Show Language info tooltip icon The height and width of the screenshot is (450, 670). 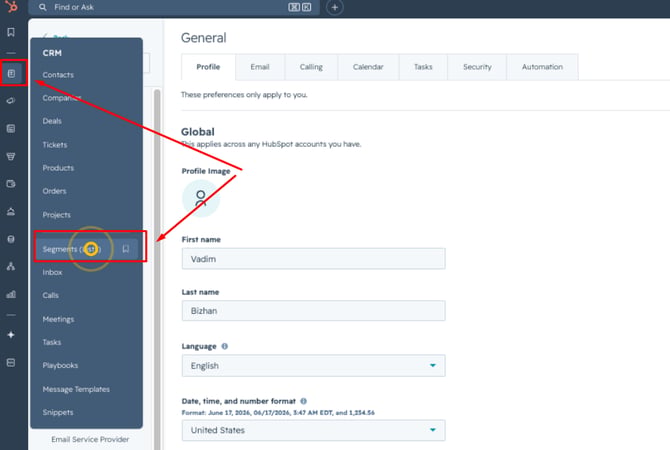click(x=225, y=346)
